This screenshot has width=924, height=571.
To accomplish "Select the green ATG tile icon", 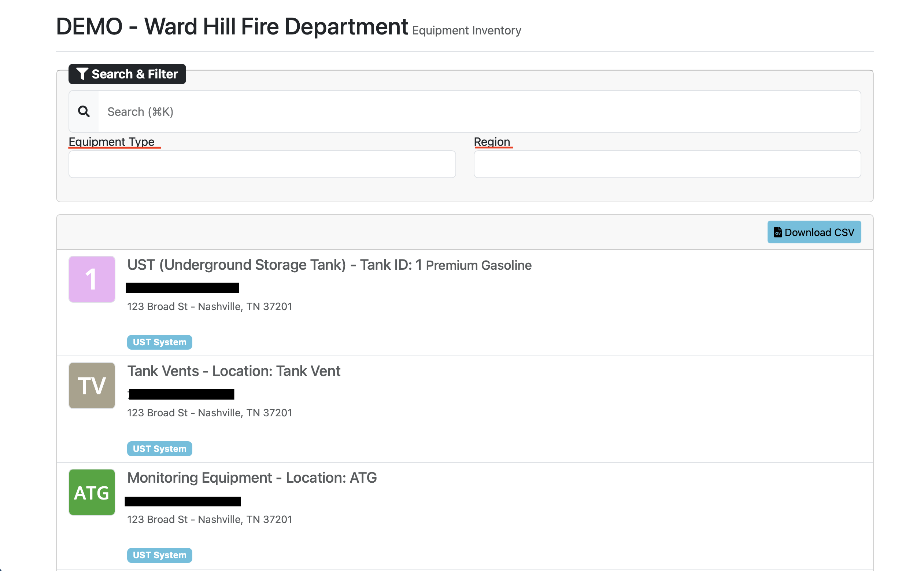I will 92,492.
